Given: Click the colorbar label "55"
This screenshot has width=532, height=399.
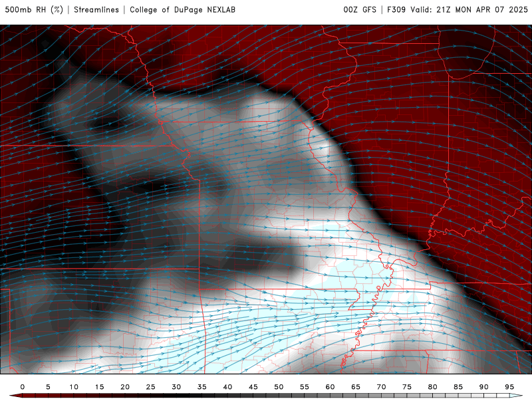Looking at the screenshot, I should pos(305,387).
